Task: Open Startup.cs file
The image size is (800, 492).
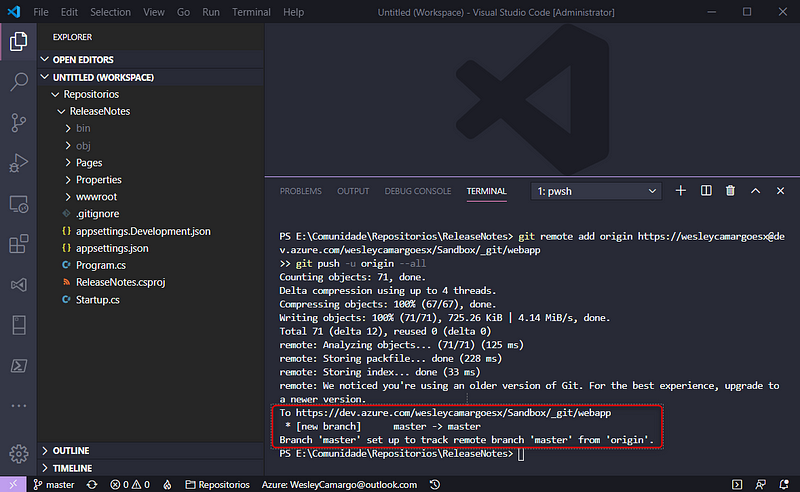Action: 97,299
